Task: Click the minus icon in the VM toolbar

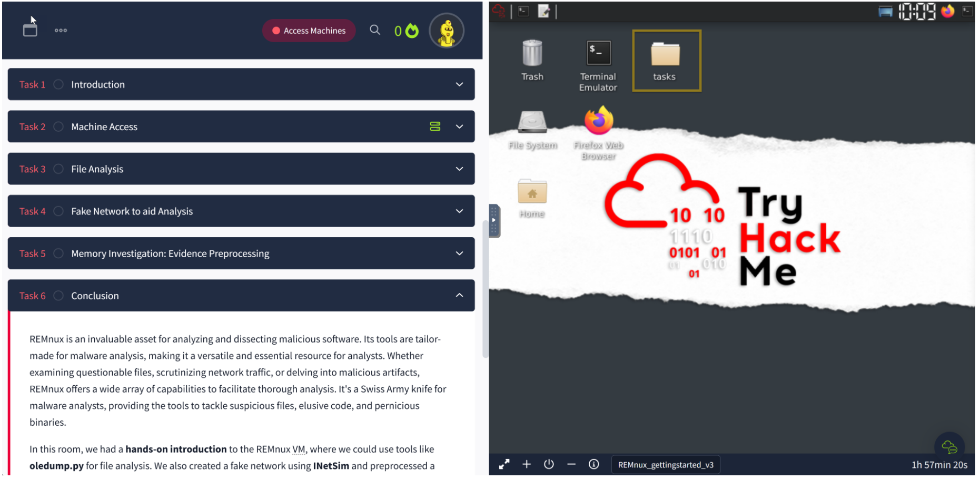Action: (x=571, y=464)
